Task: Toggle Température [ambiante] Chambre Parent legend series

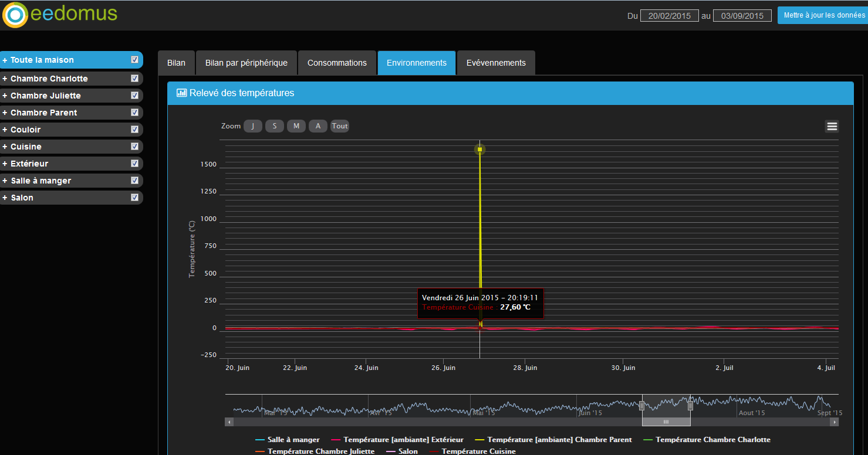Action: click(553, 440)
